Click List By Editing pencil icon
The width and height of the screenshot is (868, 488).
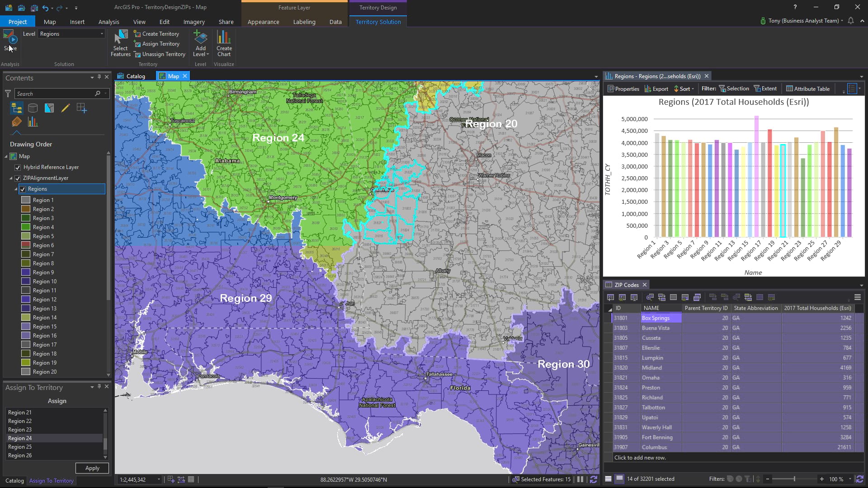[66, 108]
